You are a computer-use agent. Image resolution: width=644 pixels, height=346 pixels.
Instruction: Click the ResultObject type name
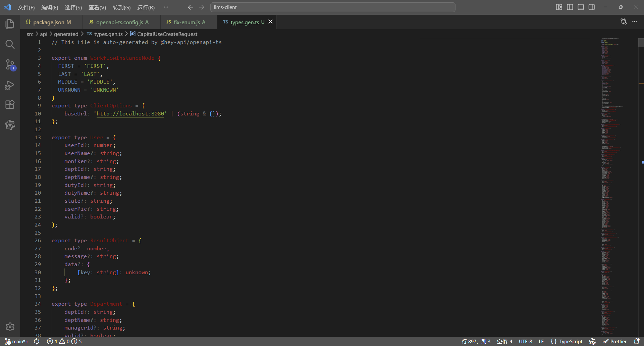(109, 241)
